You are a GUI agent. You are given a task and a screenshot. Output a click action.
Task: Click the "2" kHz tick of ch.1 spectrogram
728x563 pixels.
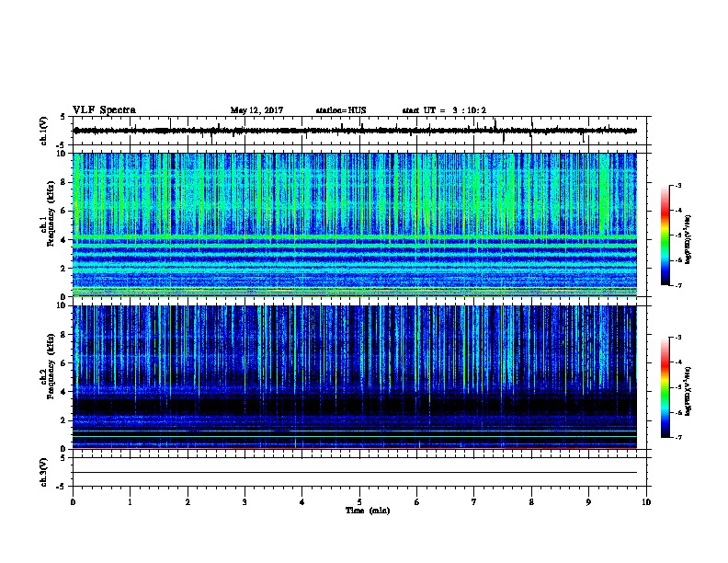point(63,269)
